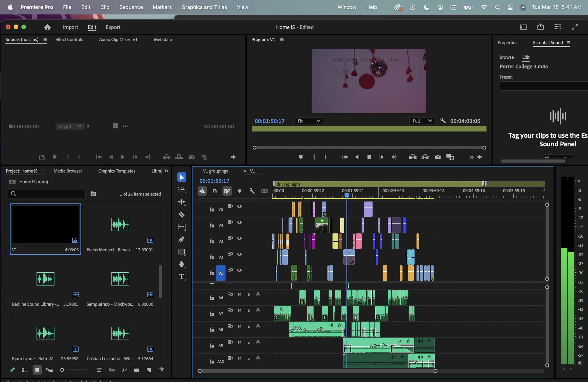Select the Hand tool

tap(182, 264)
